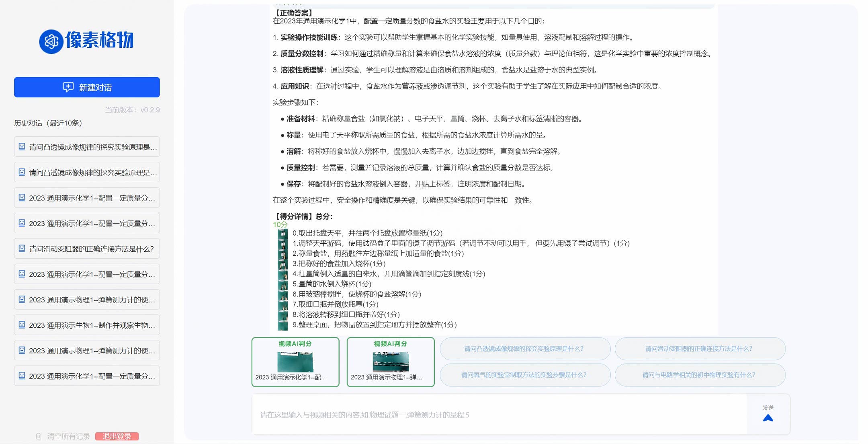
Task: Click the red 退出登录 button
Action: [x=117, y=436]
